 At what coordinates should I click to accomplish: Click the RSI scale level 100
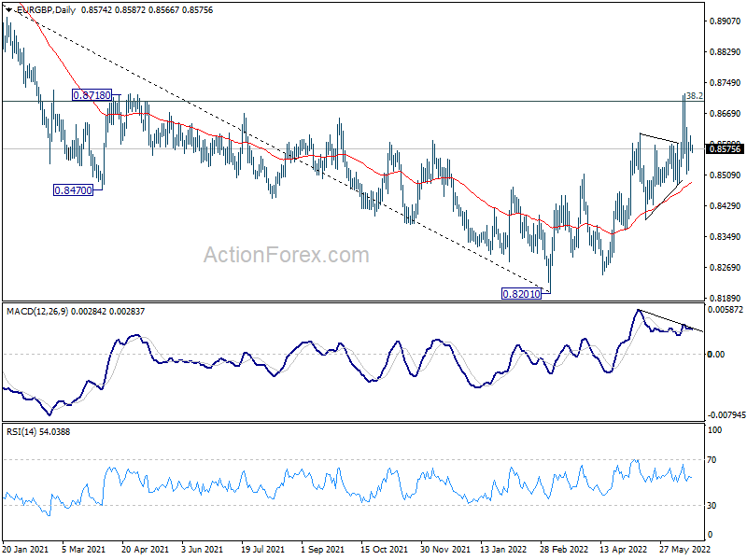(x=714, y=430)
